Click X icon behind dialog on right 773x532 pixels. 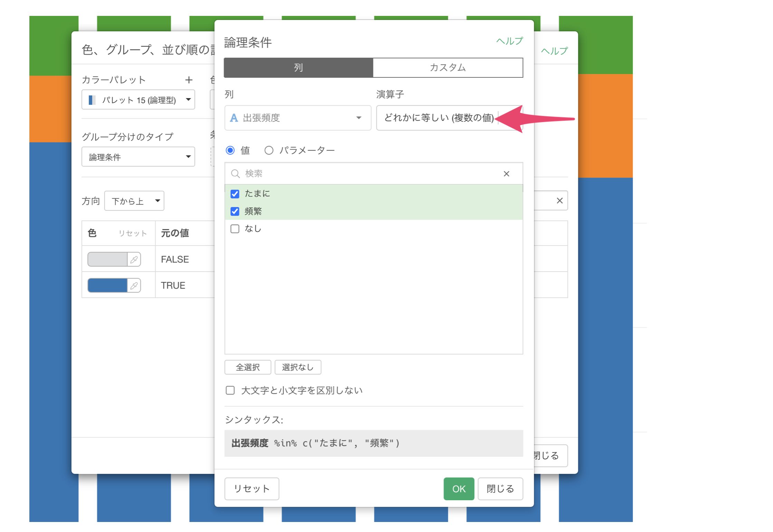click(x=560, y=201)
